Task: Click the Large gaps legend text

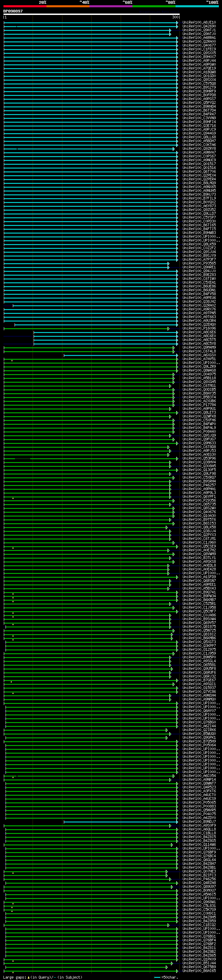Action: click(43, 977)
